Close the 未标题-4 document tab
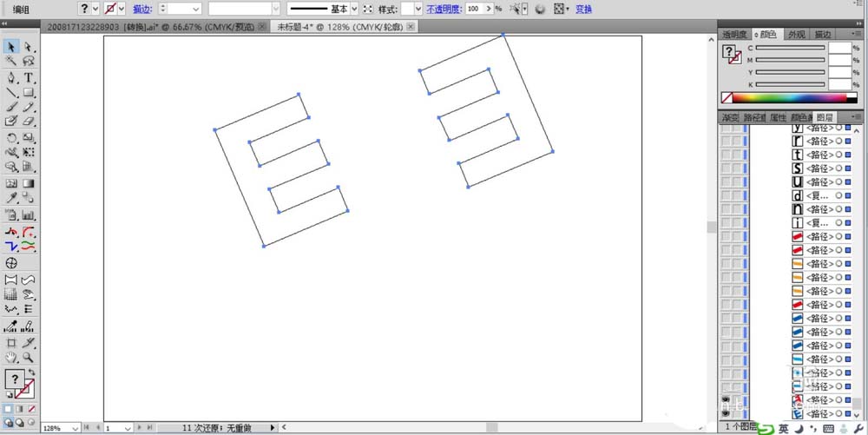This screenshot has height=435, width=868. pyautogui.click(x=411, y=26)
